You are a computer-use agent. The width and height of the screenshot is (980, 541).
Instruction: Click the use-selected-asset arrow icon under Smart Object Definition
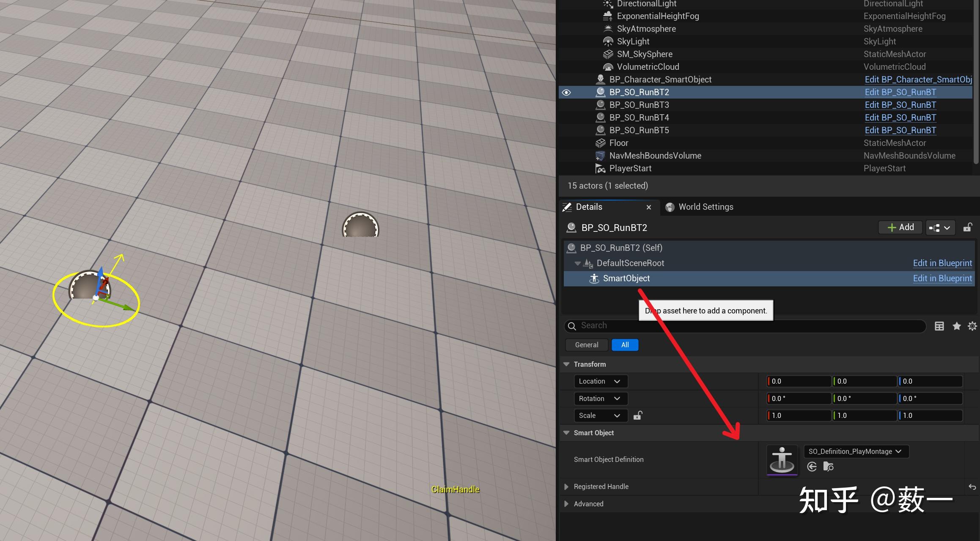(812, 467)
